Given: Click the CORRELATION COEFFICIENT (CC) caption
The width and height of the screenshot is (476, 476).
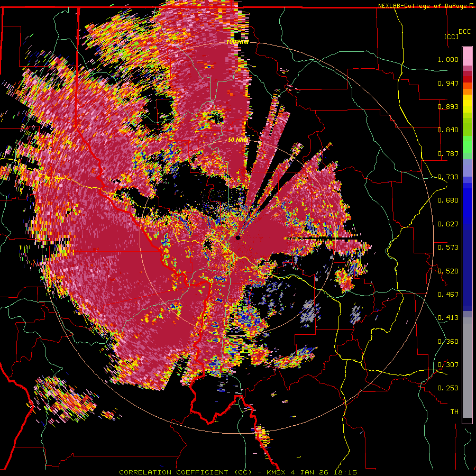Looking at the screenshot, I should pyautogui.click(x=185, y=472).
